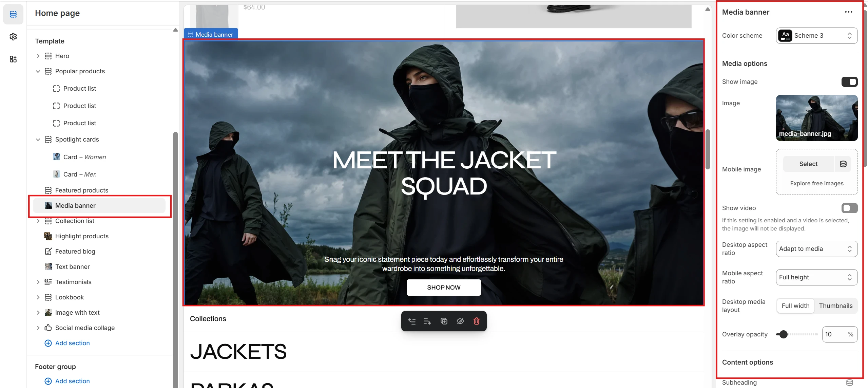868x388 pixels.
Task: Move section up via floating toolbar icon
Action: 412,321
